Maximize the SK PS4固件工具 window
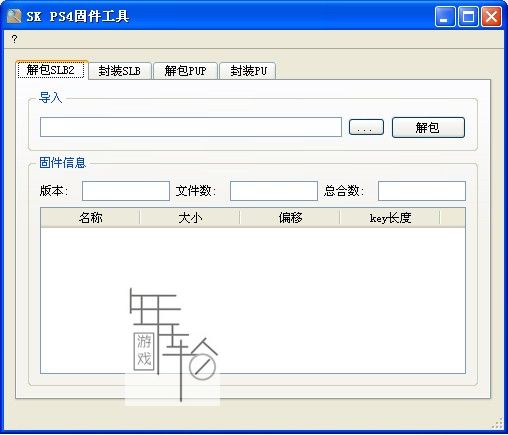This screenshot has width=508, height=435. click(468, 16)
